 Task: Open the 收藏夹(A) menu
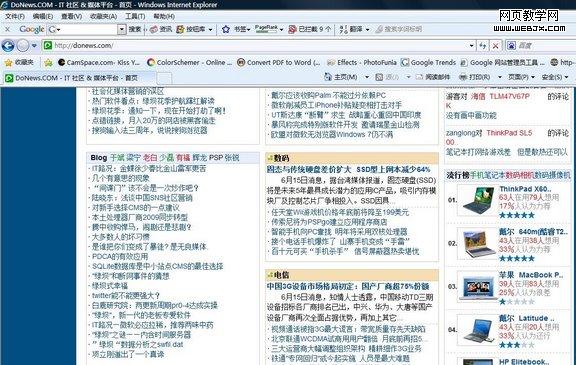coord(103,16)
